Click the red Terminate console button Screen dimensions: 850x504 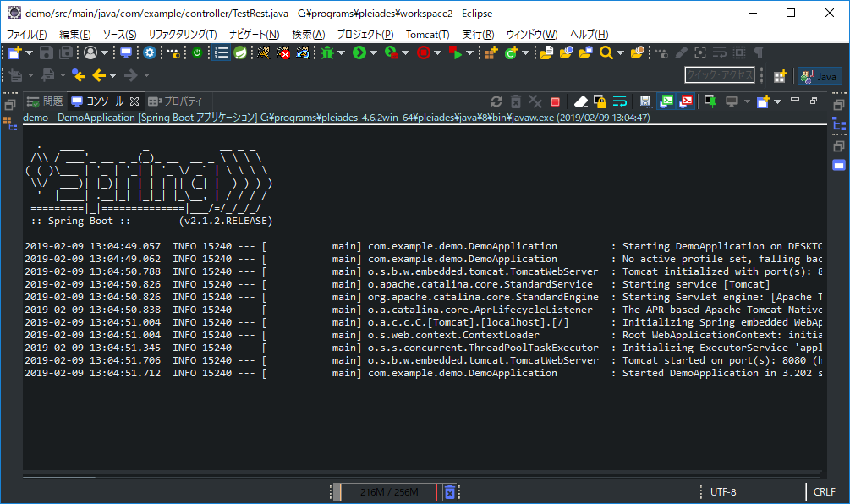pos(555,101)
